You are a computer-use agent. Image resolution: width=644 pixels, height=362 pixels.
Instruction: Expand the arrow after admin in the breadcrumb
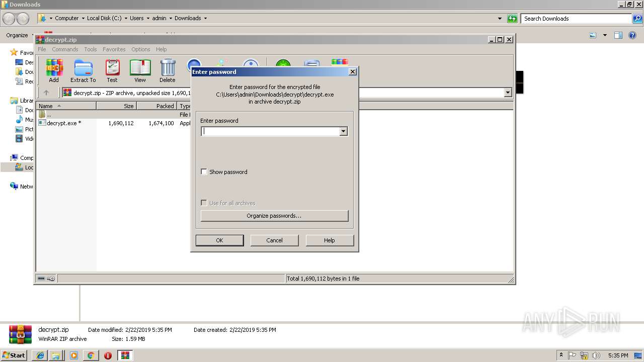click(171, 18)
